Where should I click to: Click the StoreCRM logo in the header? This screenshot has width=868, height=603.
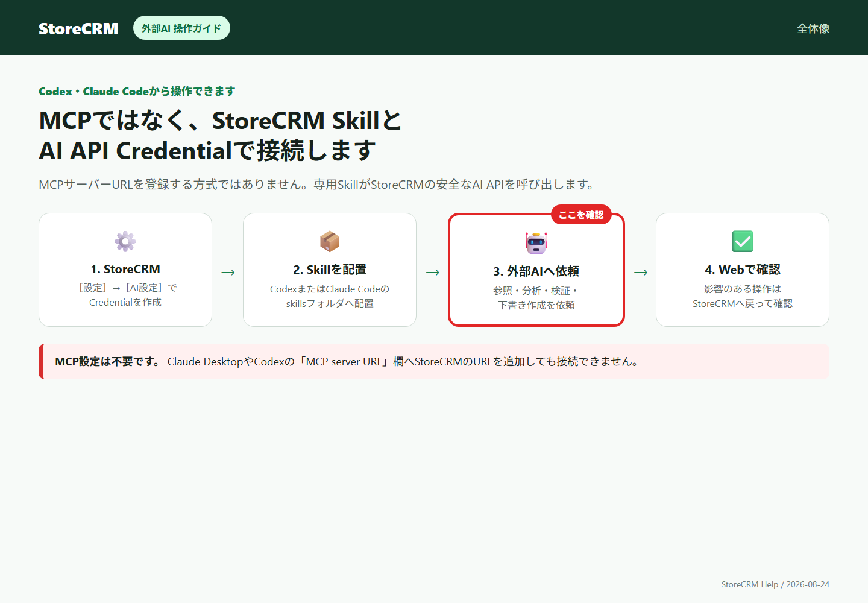coord(78,28)
